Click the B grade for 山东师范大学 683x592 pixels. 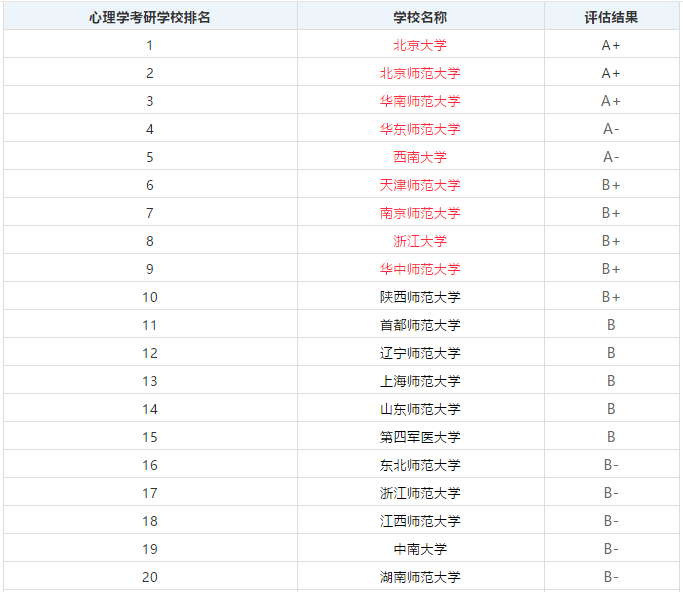(611, 409)
